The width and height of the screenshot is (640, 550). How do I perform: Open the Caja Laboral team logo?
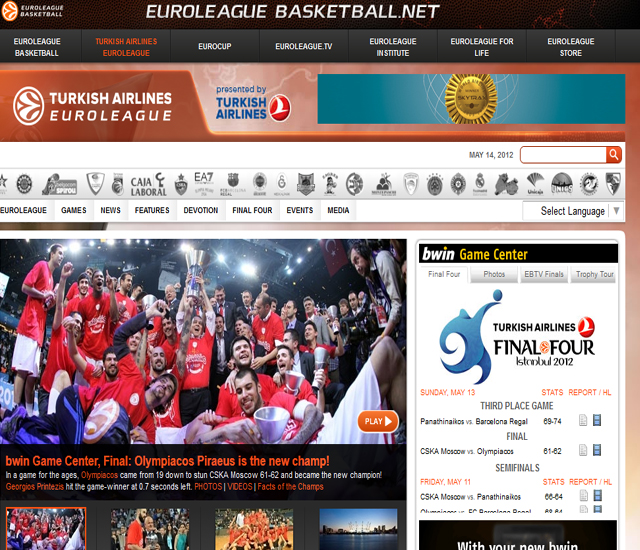[x=148, y=184]
